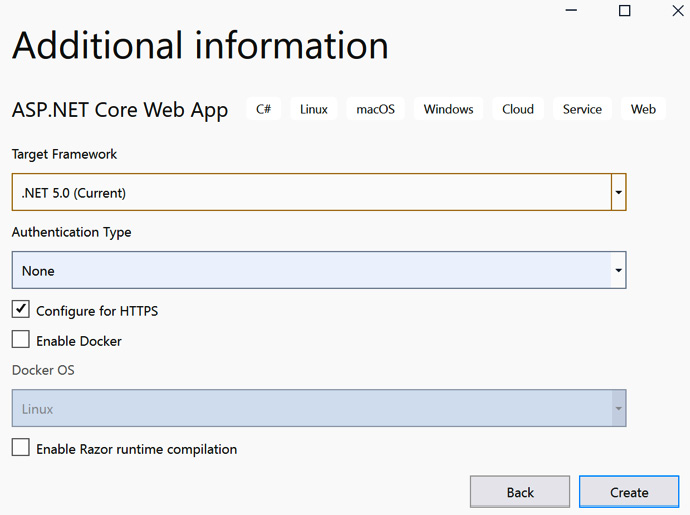Close the Additional information dialog
The image size is (690, 515).
coord(678,10)
